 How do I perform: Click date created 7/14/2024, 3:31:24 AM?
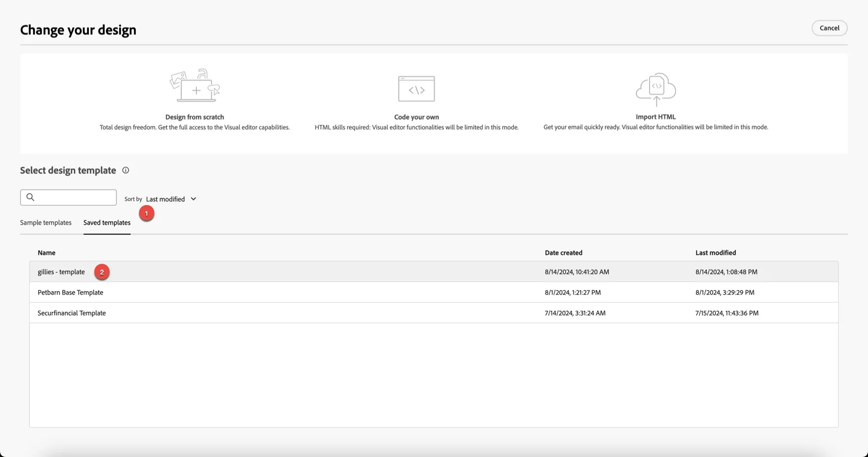pyautogui.click(x=575, y=313)
